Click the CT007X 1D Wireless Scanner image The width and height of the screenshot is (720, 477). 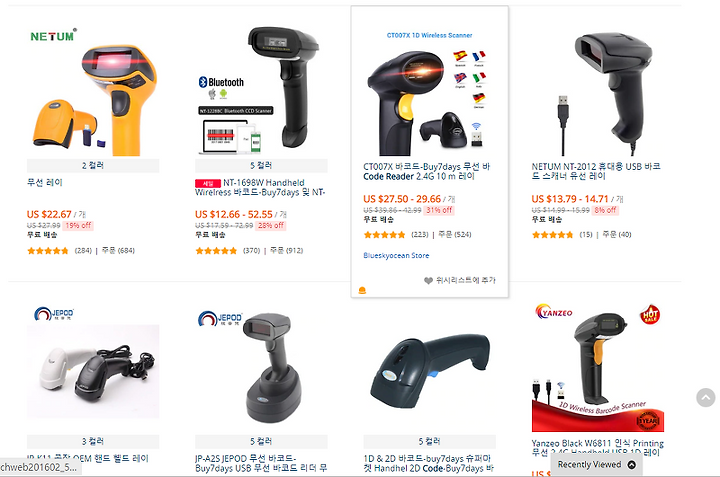click(429, 91)
